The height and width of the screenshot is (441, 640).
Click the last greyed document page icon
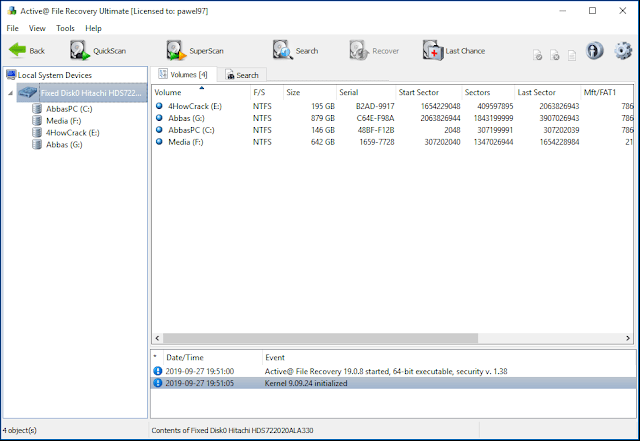(x=572, y=55)
